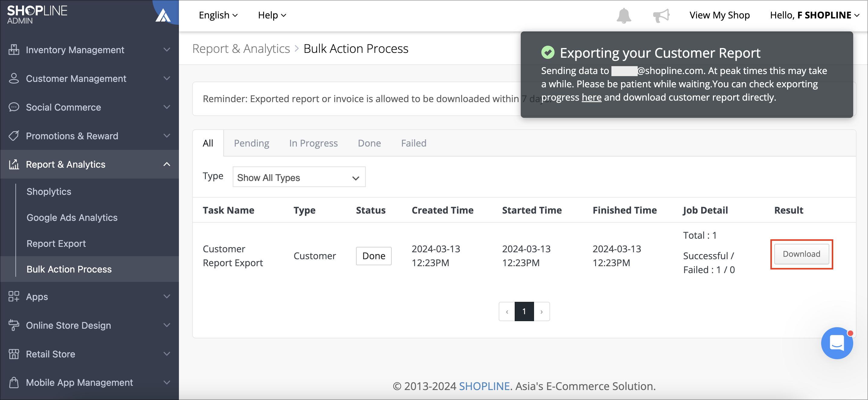Open the live chat support bubble
The height and width of the screenshot is (400, 868).
[x=837, y=343]
